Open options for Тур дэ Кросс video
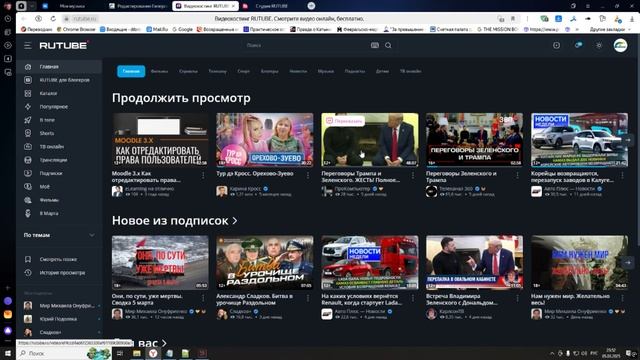 pyautogui.click(x=308, y=176)
